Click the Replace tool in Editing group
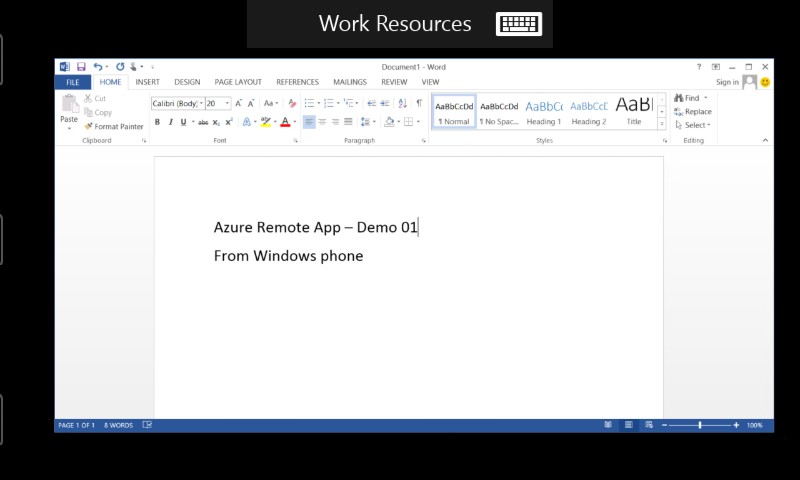Viewport: 800px width, 480px height. click(x=692, y=112)
